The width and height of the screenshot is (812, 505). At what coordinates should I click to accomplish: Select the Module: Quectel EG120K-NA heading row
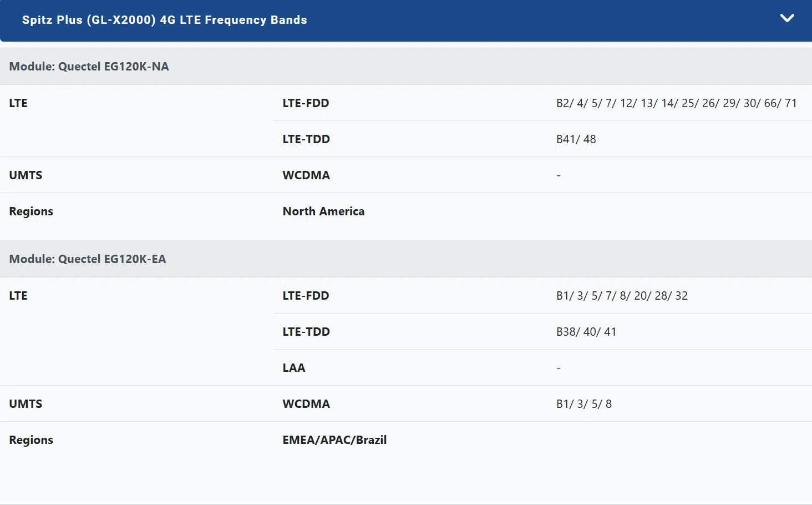89,67
